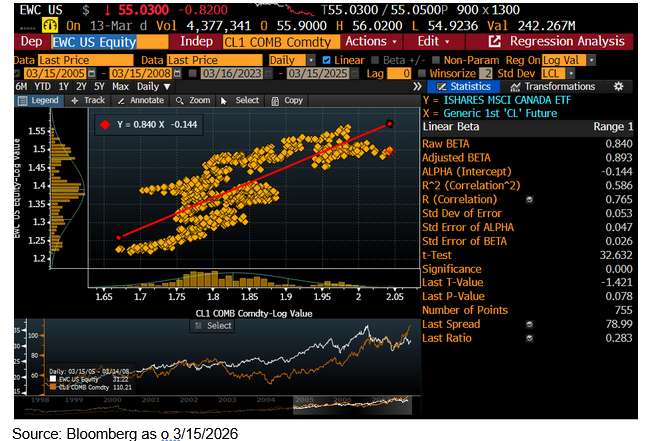Viewport: 670px width, 441px height.
Task: Click the Copy button
Action: coord(288,100)
